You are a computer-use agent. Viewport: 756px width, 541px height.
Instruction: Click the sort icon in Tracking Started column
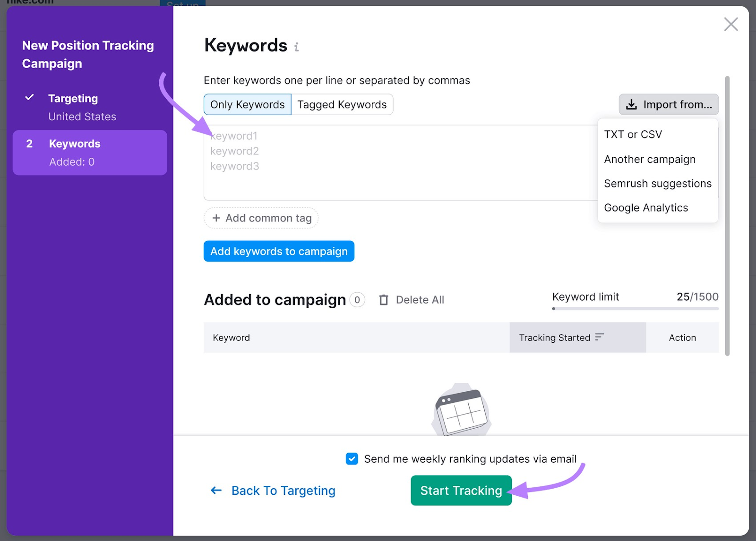600,338
